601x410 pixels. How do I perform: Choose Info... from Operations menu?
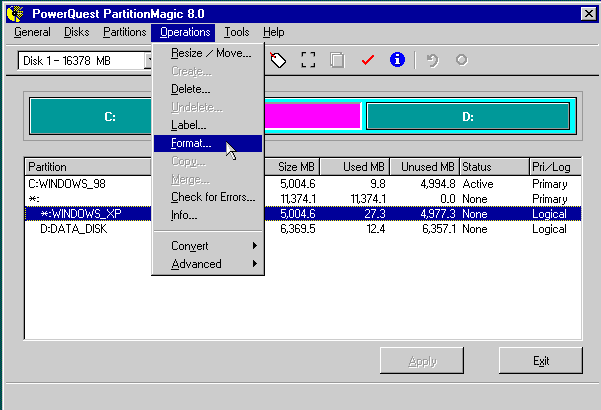tap(208, 215)
